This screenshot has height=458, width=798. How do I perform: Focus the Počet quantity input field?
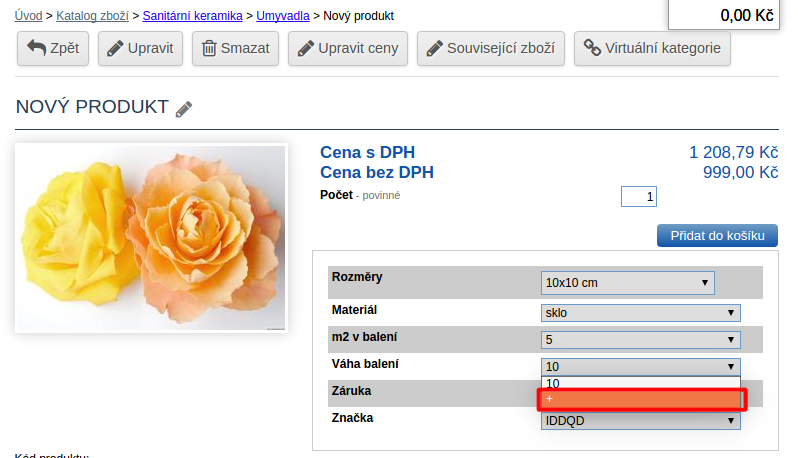pyautogui.click(x=638, y=197)
